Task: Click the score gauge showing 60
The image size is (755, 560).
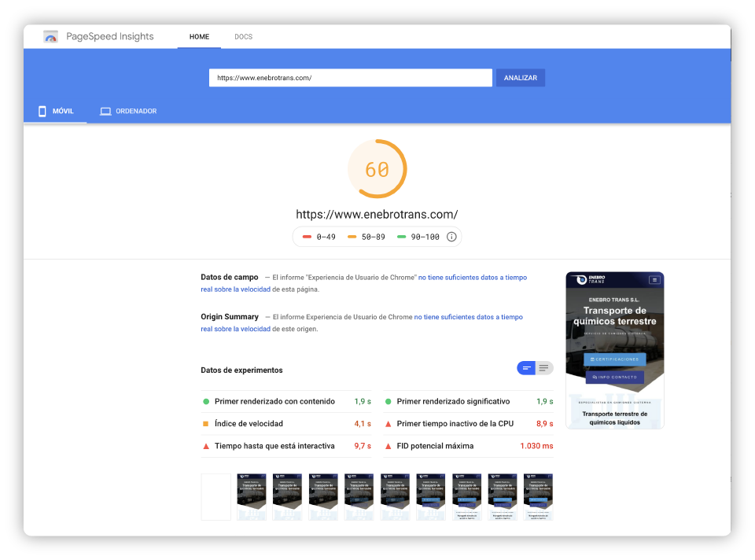Action: (377, 169)
